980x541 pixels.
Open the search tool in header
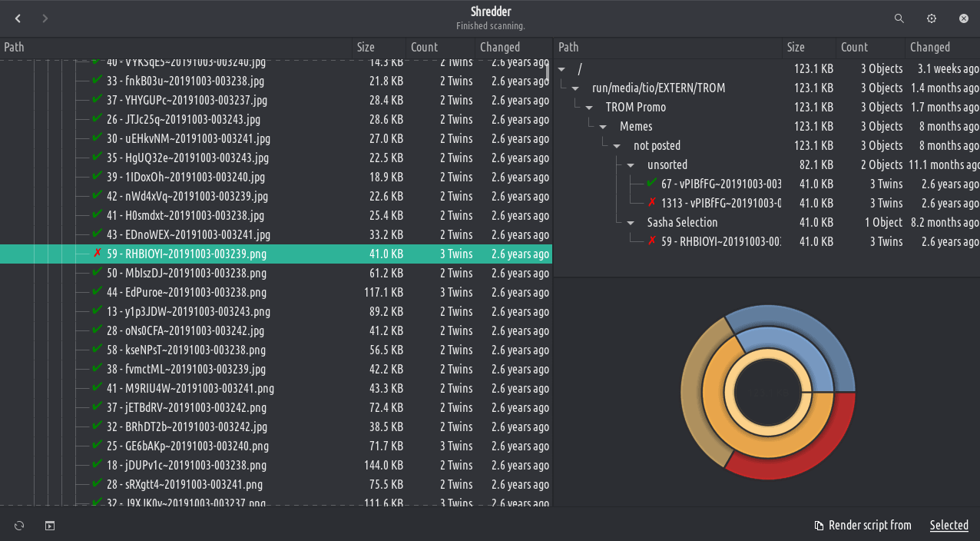(899, 18)
